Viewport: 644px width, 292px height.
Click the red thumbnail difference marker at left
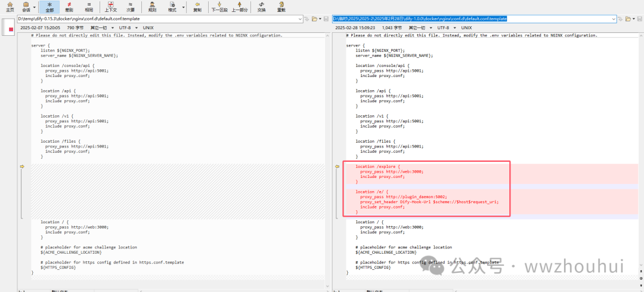tap(10, 29)
